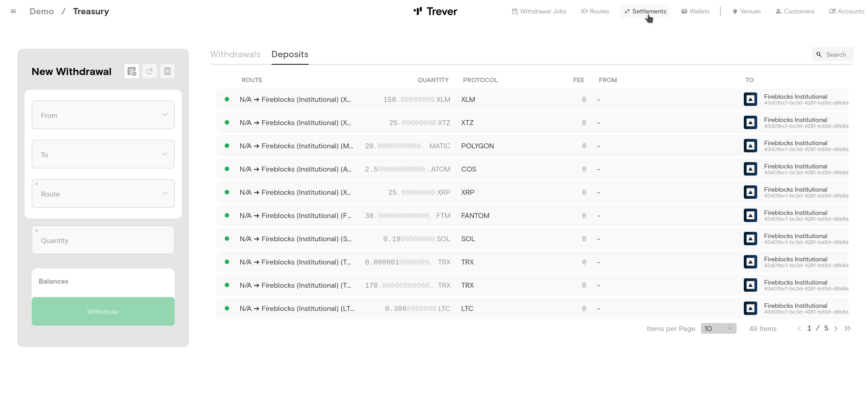The height and width of the screenshot is (394, 868).
Task: Click Fireblocks wallet icon in XLM row
Action: tap(750, 99)
